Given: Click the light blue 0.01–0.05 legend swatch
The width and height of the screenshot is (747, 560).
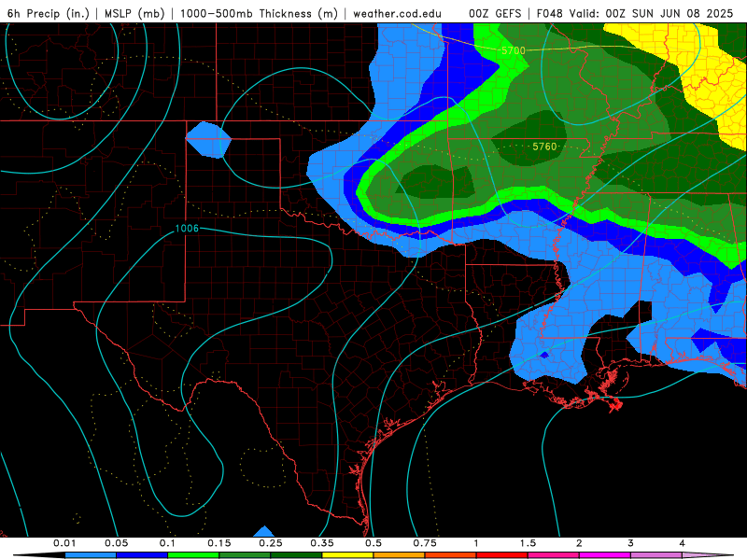Looking at the screenshot, I should 91,555.
